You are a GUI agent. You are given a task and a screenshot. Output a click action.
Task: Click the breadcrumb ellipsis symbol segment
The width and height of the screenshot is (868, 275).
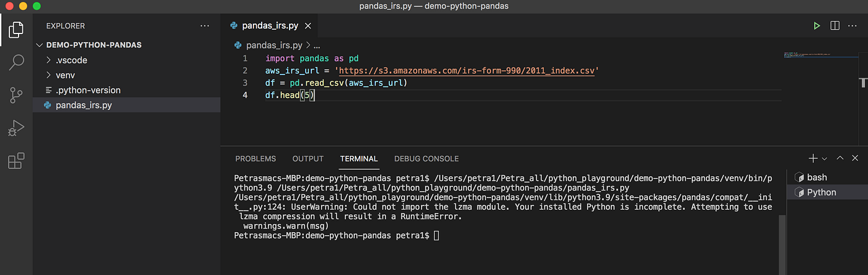click(317, 45)
